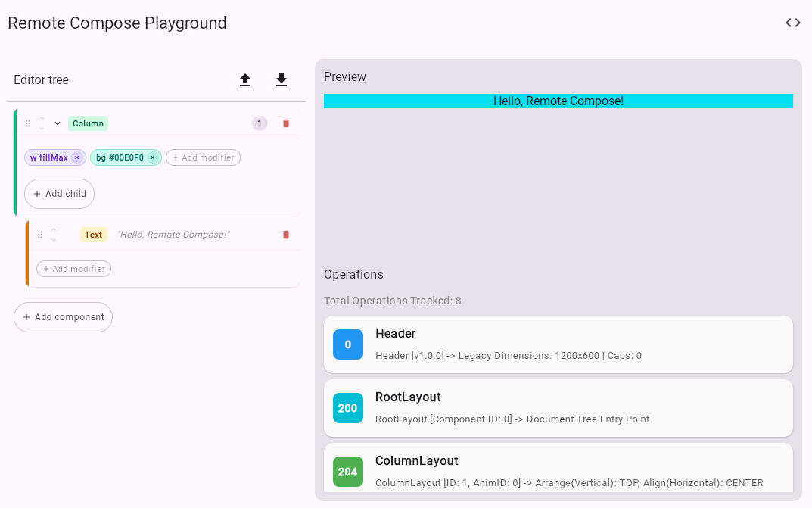Select the Text type chip
The width and height of the screenshot is (812, 508).
pyautogui.click(x=93, y=235)
